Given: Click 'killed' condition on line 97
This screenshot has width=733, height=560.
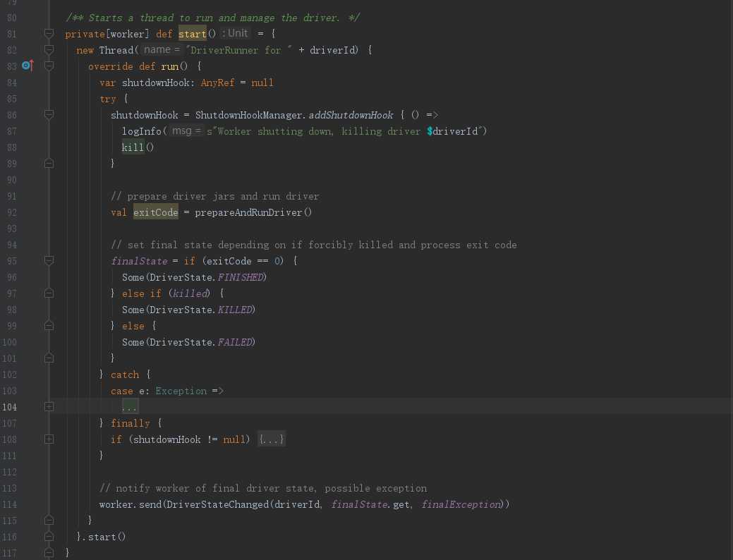Looking at the screenshot, I should click(190, 293).
